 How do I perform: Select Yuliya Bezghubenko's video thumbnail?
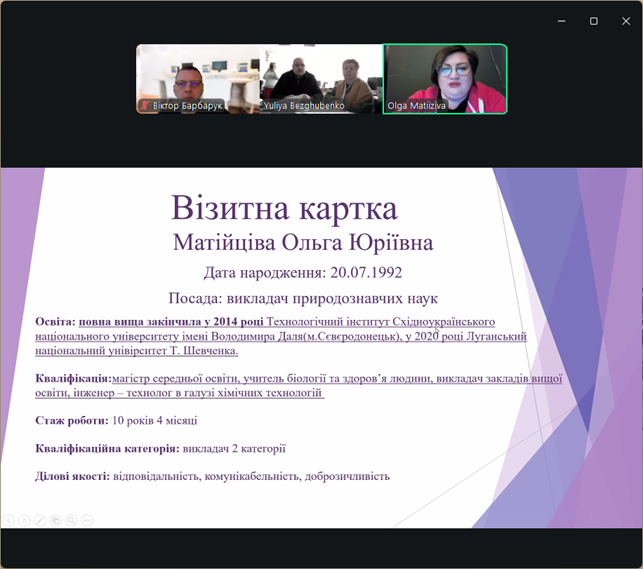pos(321,79)
